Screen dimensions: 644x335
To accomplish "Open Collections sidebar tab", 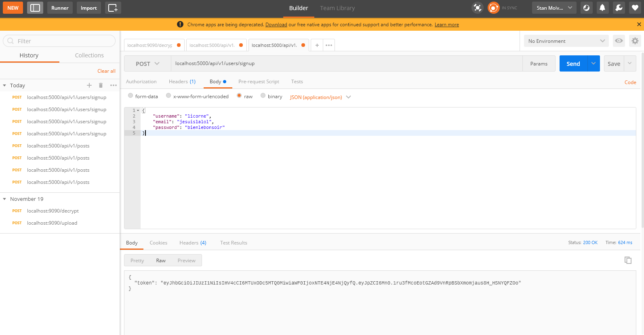I will pyautogui.click(x=89, y=55).
